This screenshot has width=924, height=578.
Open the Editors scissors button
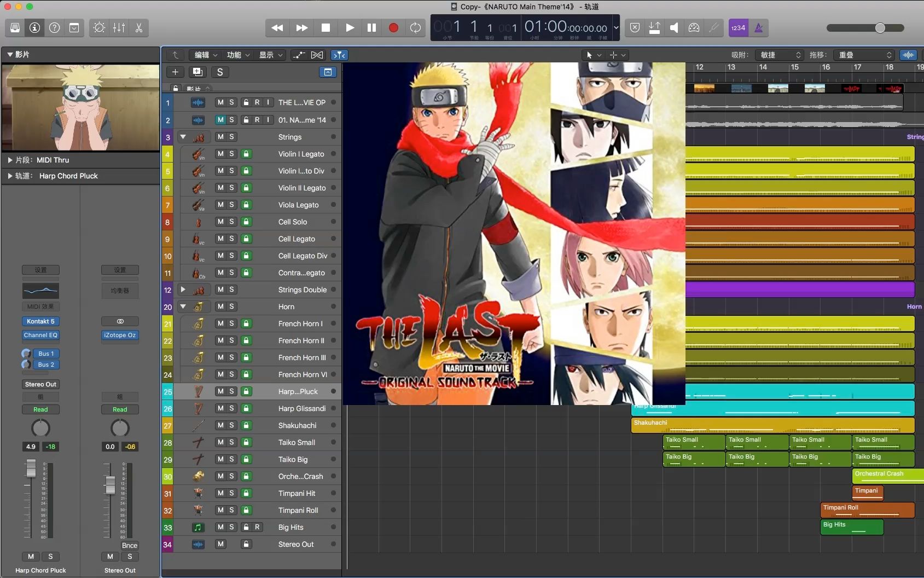pos(139,28)
